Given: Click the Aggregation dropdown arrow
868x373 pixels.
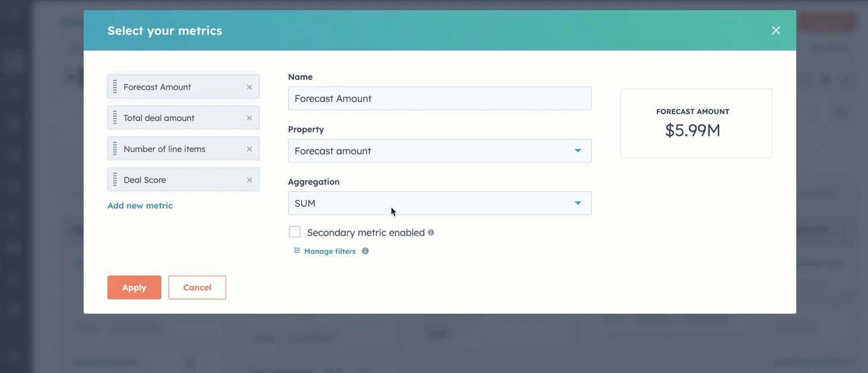Looking at the screenshot, I should point(577,203).
